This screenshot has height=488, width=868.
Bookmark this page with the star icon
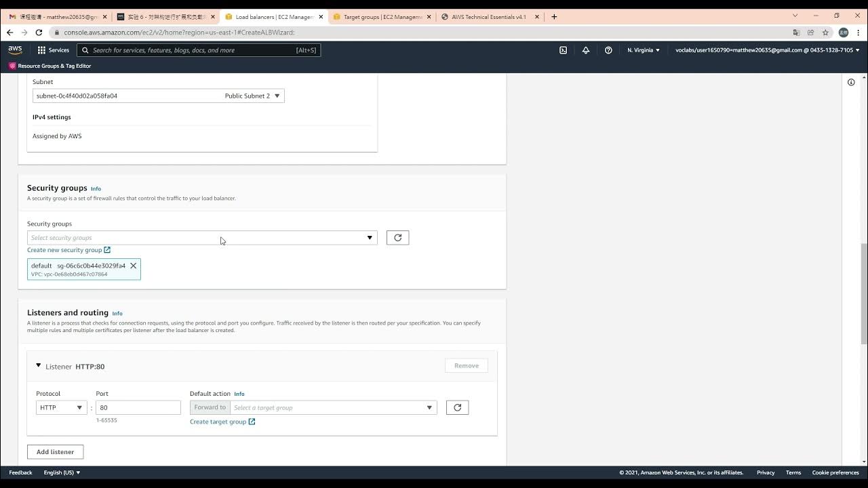click(x=825, y=33)
